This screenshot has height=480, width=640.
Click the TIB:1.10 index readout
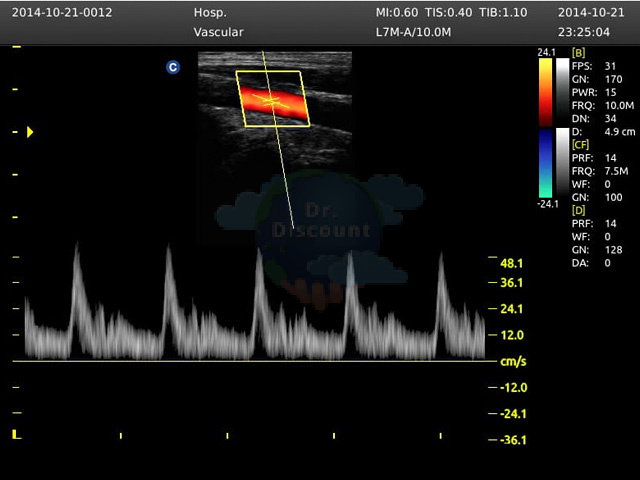point(503,13)
